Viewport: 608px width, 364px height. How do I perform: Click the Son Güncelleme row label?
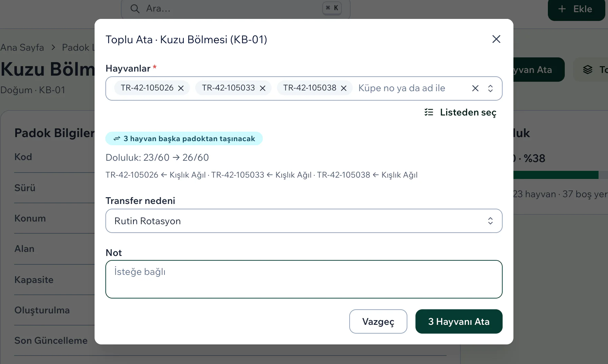[51, 340]
